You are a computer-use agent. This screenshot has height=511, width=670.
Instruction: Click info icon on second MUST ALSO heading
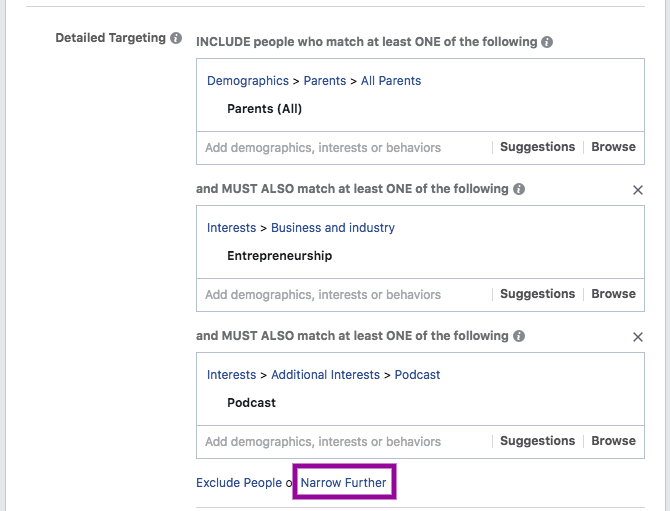pyautogui.click(x=519, y=336)
